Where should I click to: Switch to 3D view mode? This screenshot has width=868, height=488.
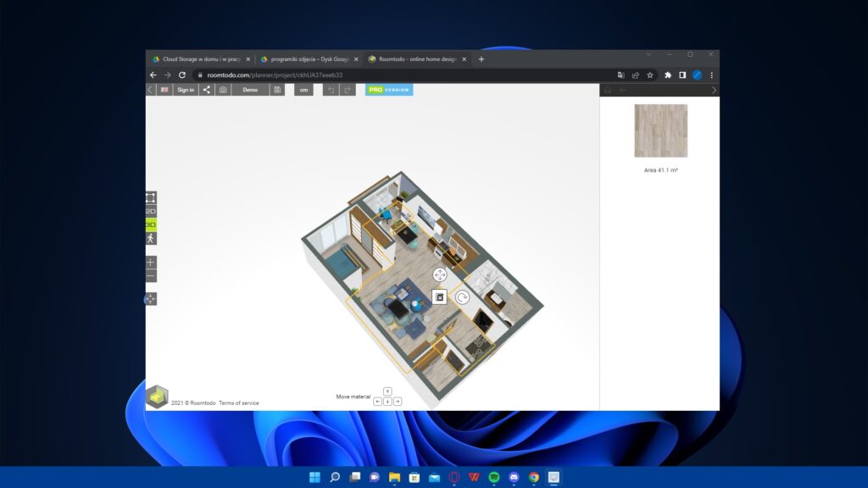pos(151,225)
